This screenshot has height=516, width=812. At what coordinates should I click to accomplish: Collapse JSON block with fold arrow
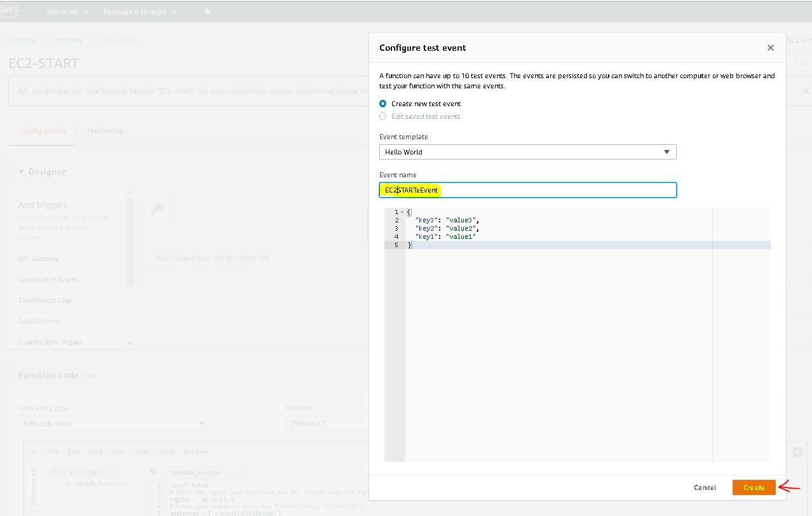tap(403, 212)
